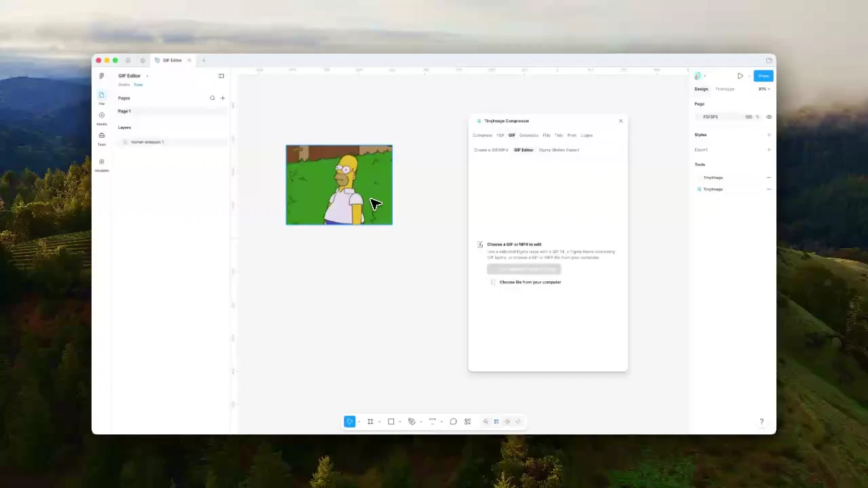Click the greyed use selected layer button
The width and height of the screenshot is (868, 488).
click(524, 269)
